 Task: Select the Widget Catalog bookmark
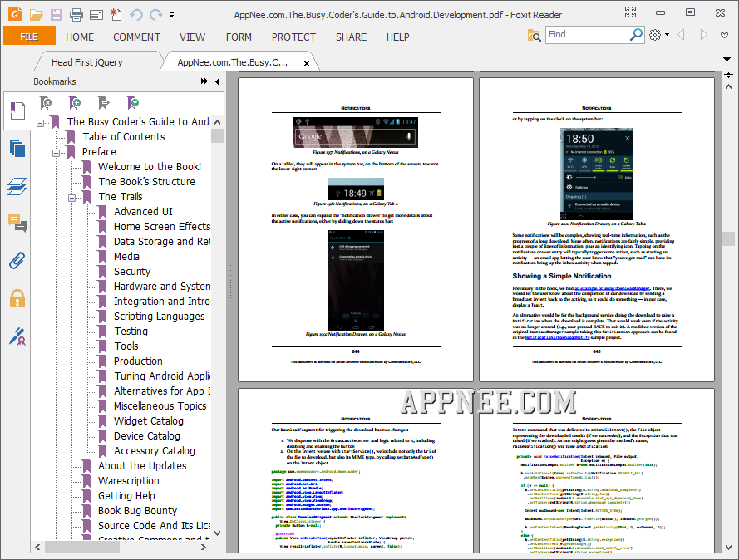149,421
